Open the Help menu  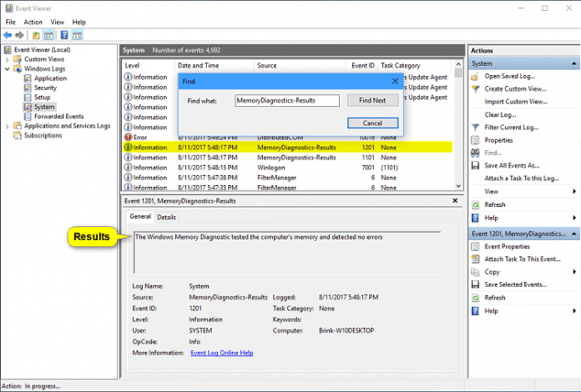pyautogui.click(x=78, y=23)
